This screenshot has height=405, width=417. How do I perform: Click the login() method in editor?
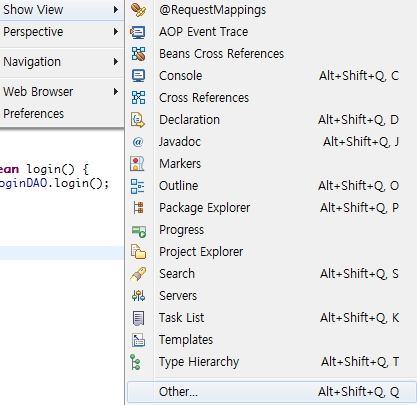coord(50,169)
